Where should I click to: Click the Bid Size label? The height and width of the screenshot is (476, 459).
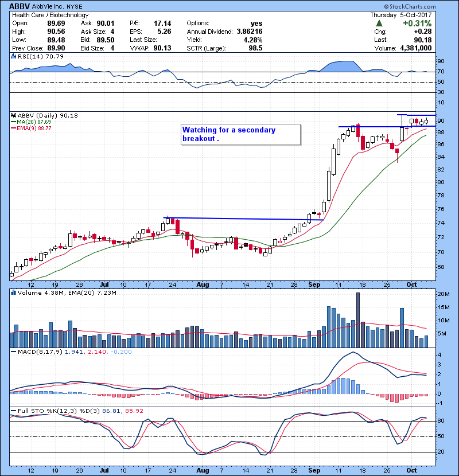click(92, 48)
